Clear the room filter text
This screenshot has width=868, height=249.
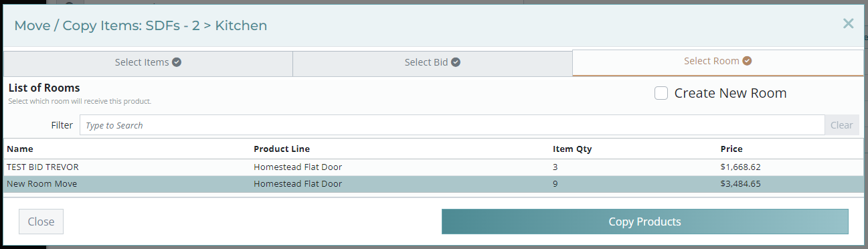click(x=841, y=125)
